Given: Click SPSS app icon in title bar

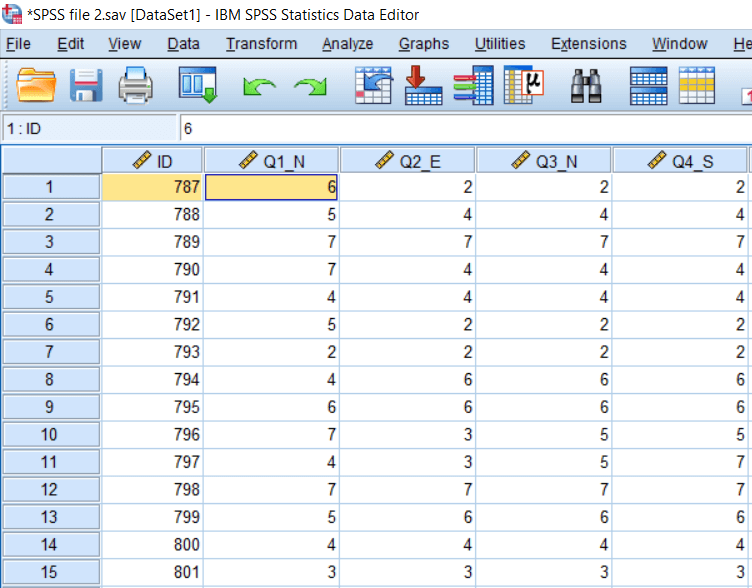Looking at the screenshot, I should click(12, 14).
